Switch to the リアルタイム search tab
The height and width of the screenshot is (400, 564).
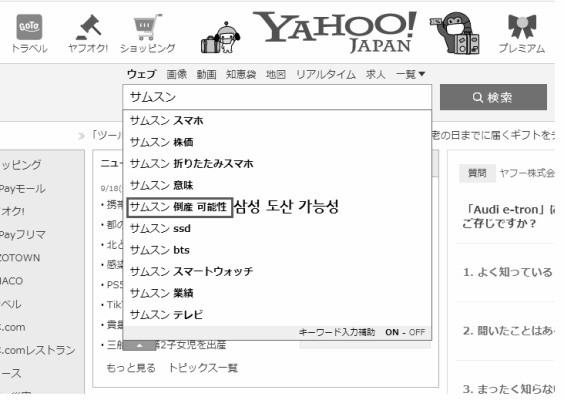pos(326,74)
